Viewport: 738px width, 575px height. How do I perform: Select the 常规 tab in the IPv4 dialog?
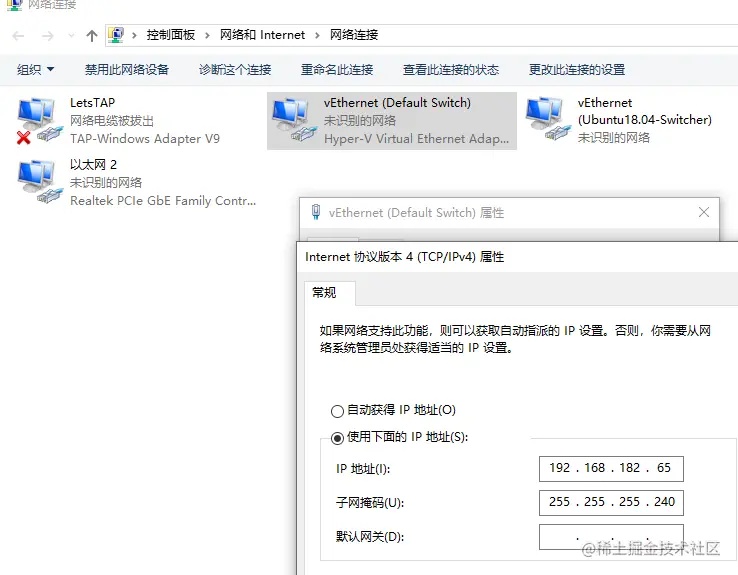(x=329, y=293)
